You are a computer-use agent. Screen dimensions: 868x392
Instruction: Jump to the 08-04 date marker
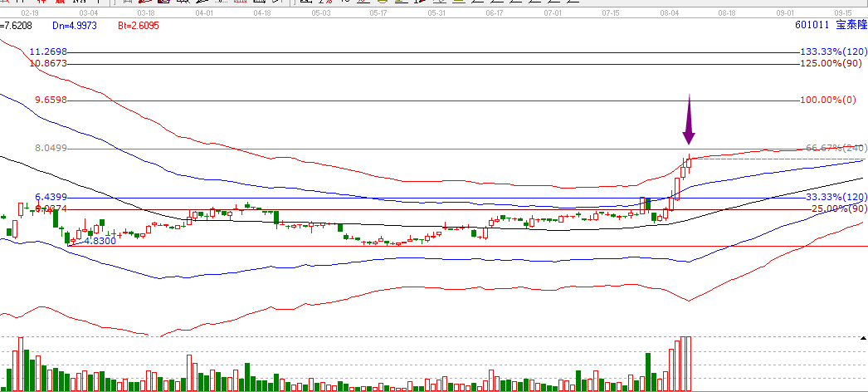669,13
